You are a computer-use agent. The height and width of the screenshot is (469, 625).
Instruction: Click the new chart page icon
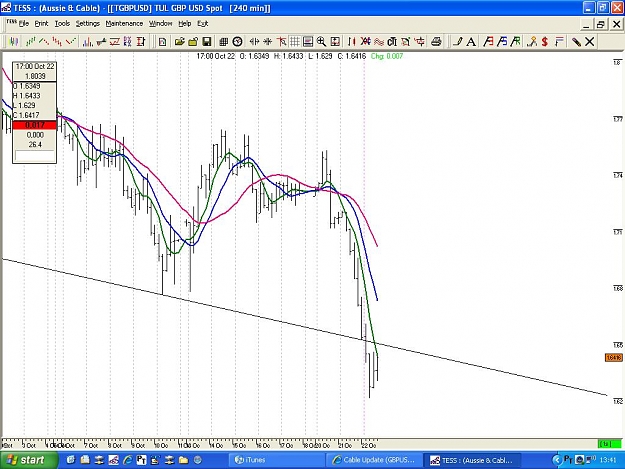pos(162,41)
